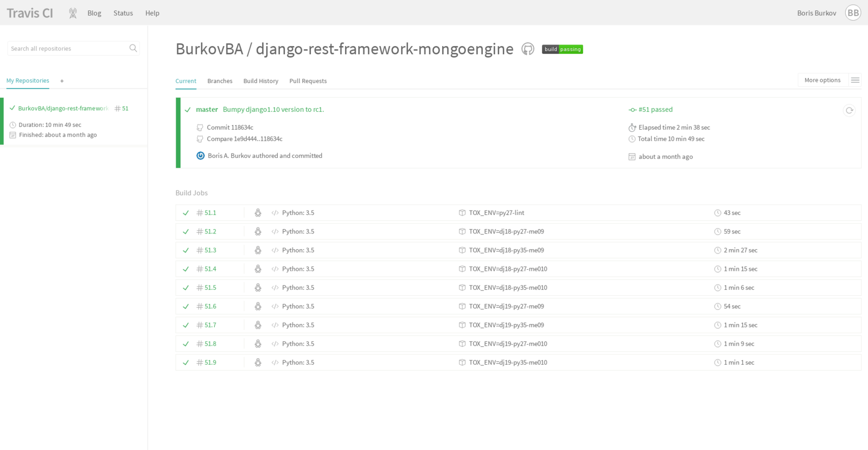The height and width of the screenshot is (450, 868).
Task: Click the plus icon to add repository
Action: coord(62,81)
